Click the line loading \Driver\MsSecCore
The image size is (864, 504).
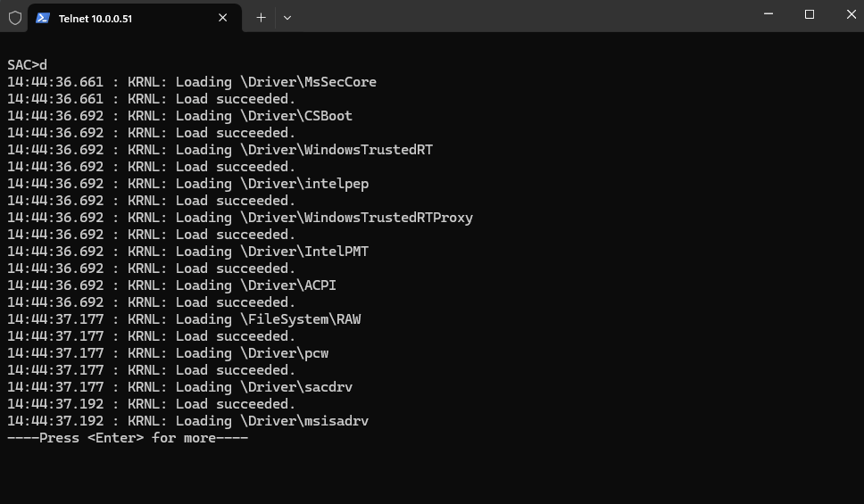[x=192, y=82]
